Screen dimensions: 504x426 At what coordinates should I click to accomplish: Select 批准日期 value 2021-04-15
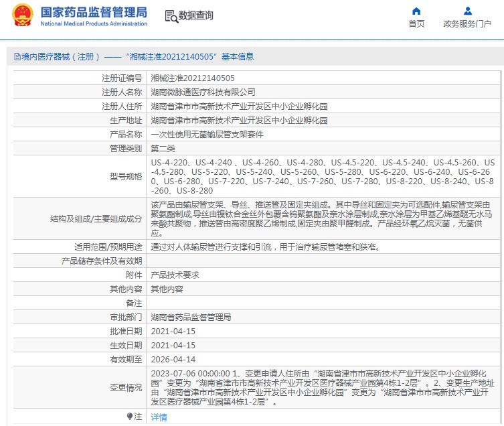[x=173, y=332]
